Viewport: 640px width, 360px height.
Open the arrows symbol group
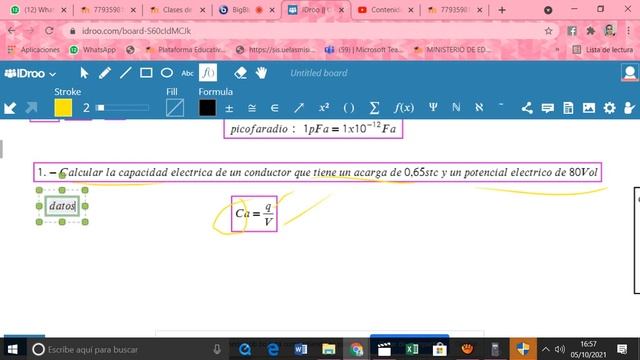coord(299,108)
